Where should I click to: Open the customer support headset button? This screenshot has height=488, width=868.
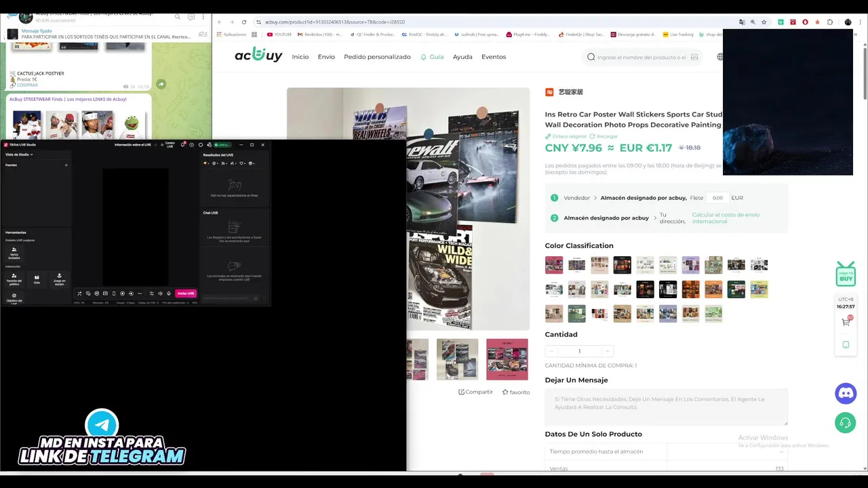click(846, 423)
